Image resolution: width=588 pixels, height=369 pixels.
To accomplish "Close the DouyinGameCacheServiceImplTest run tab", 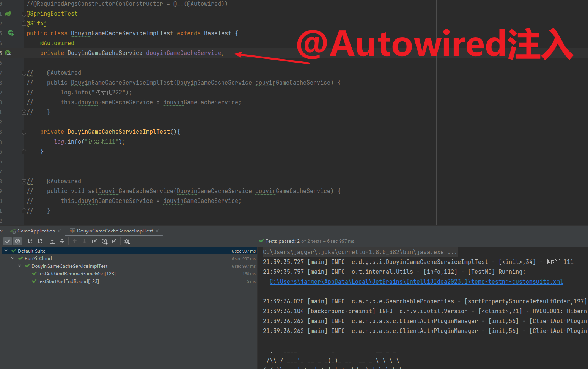I will 157,231.
